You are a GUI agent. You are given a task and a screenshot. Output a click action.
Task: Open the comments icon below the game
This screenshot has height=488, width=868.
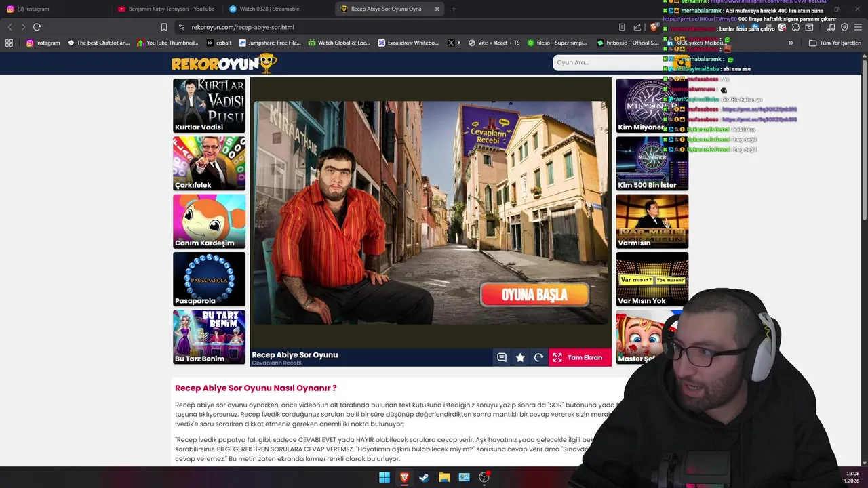pos(502,357)
